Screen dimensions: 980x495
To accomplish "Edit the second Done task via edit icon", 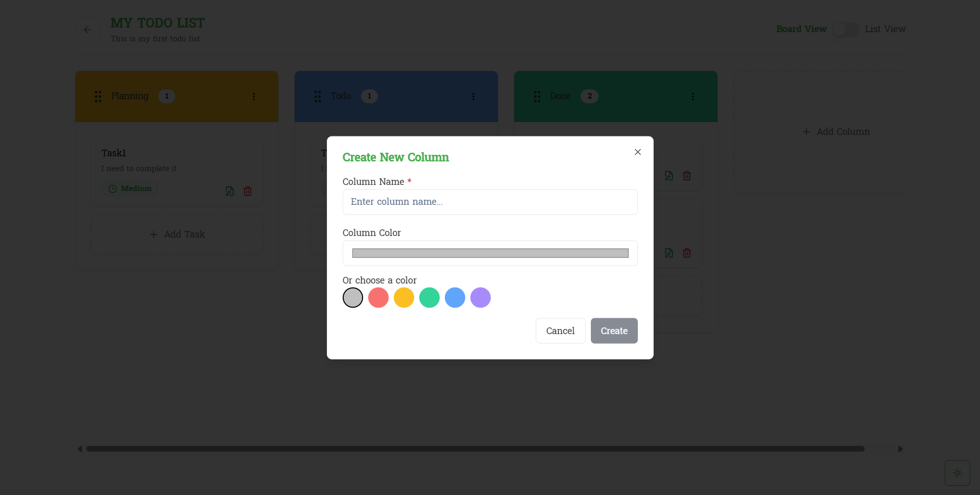I will (x=669, y=253).
